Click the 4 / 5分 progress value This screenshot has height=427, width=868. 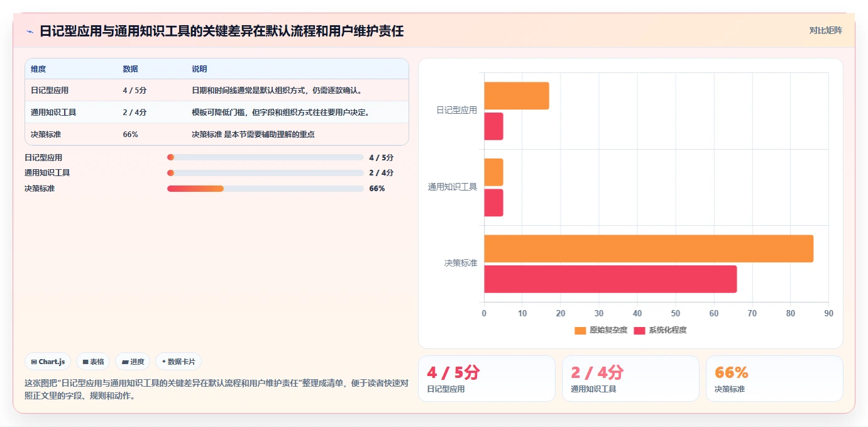[x=382, y=157]
